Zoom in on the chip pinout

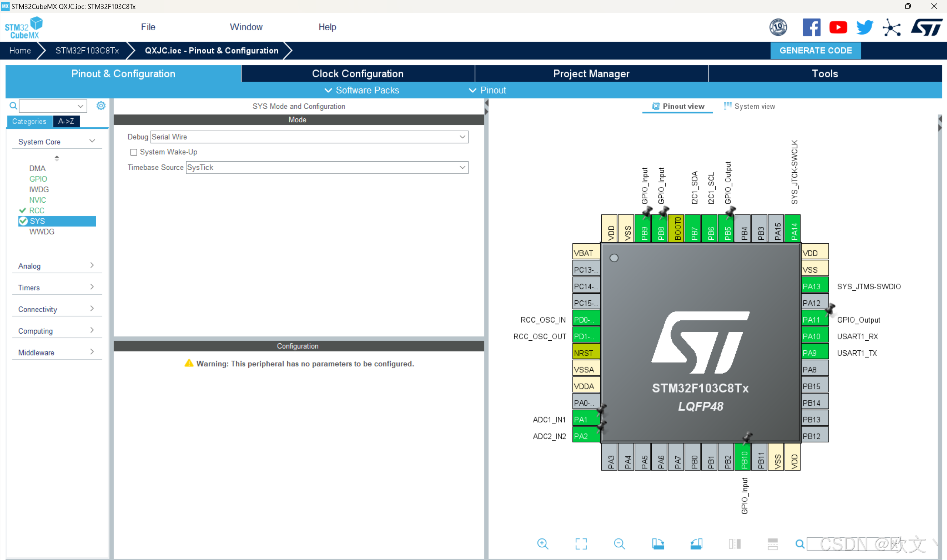click(543, 544)
